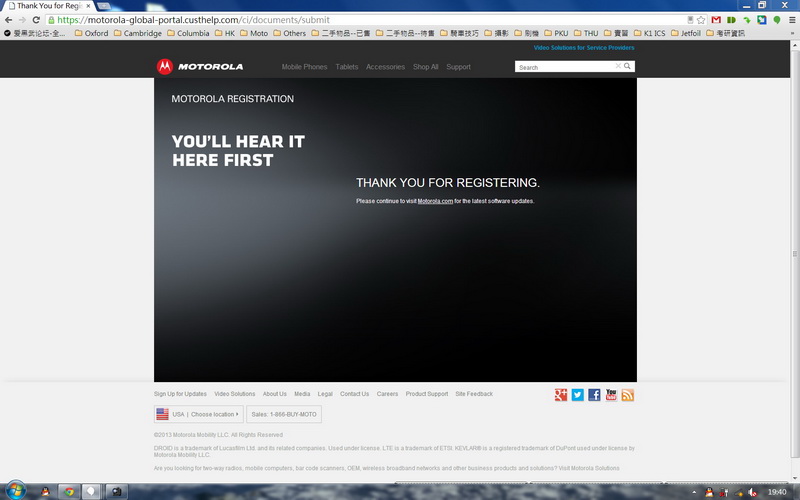Click the USA flag icon
The height and width of the screenshot is (500, 800).
162,414
